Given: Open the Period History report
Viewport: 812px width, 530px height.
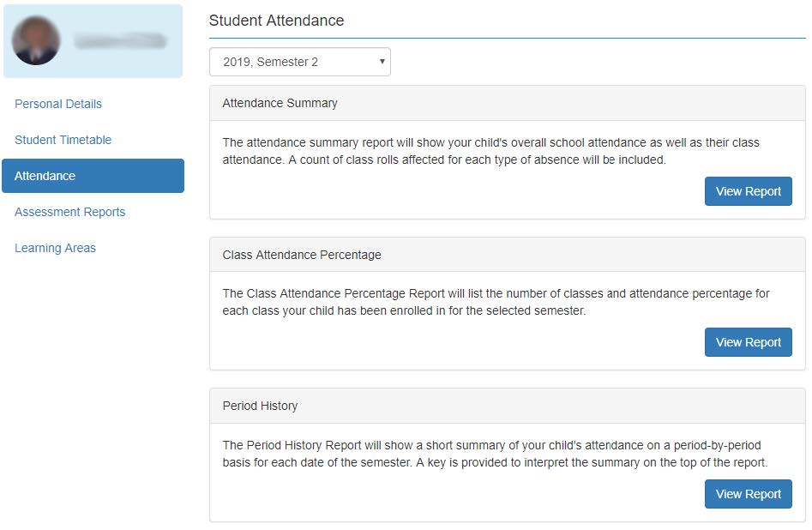Looking at the screenshot, I should (x=748, y=494).
